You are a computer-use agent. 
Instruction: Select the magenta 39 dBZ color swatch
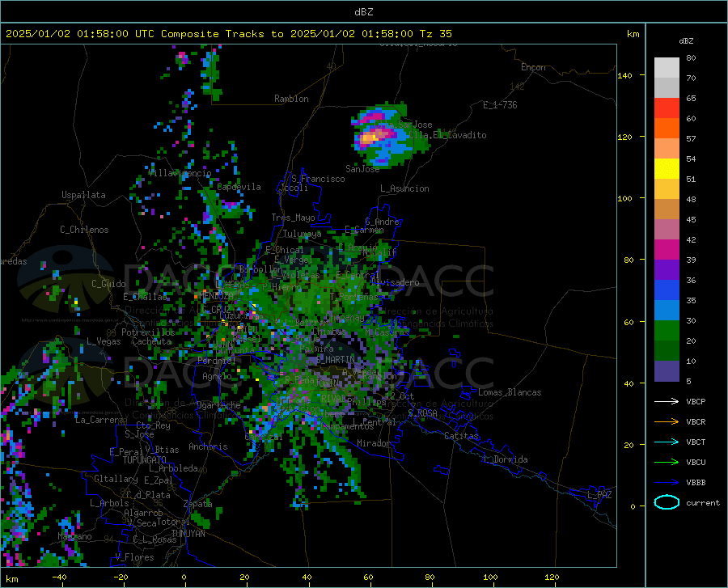tap(667, 250)
